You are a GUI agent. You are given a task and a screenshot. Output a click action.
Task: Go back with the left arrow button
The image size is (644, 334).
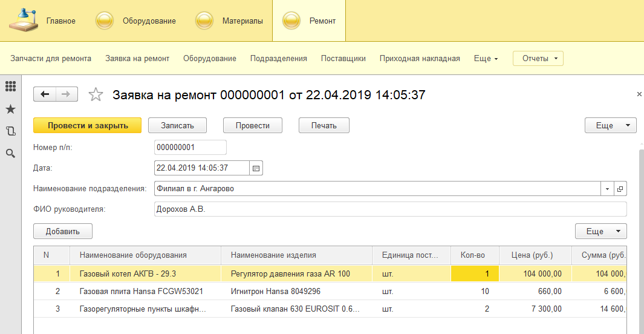pyautogui.click(x=45, y=94)
